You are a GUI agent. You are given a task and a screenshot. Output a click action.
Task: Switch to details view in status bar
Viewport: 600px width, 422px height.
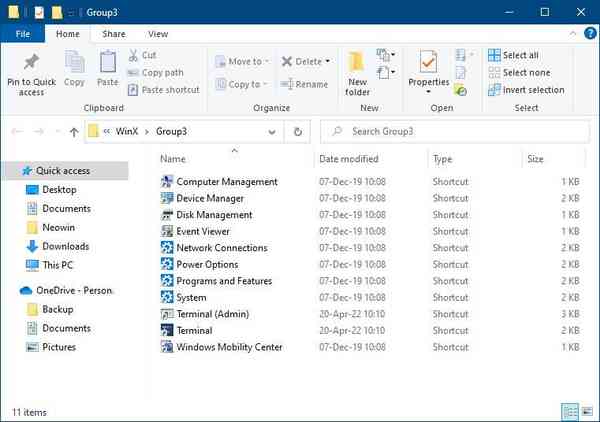point(569,411)
